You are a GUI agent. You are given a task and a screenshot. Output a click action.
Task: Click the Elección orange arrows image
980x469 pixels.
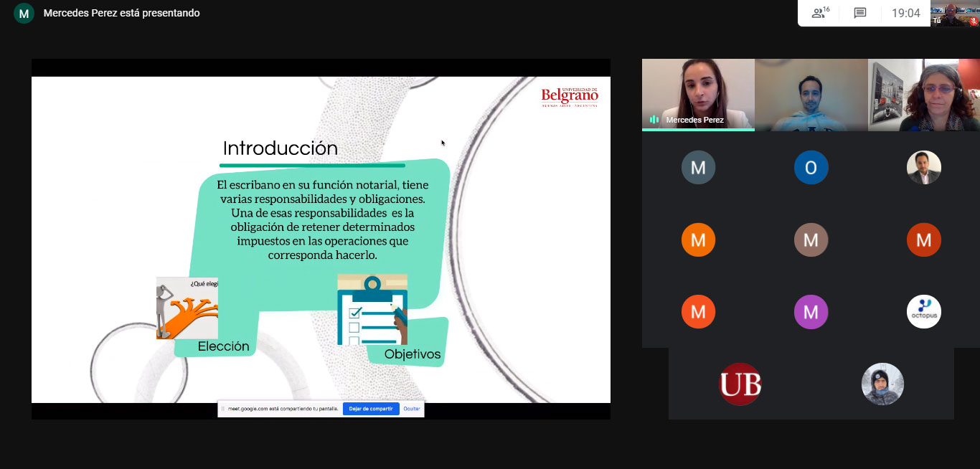187,308
